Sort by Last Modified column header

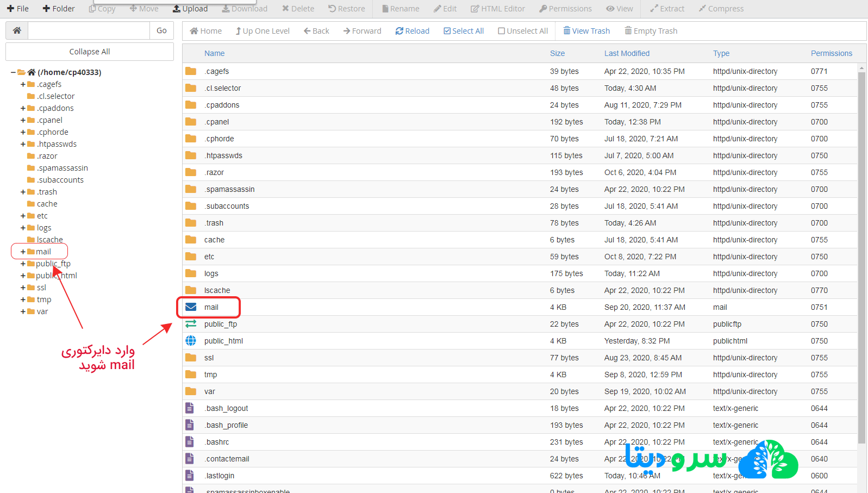627,53
